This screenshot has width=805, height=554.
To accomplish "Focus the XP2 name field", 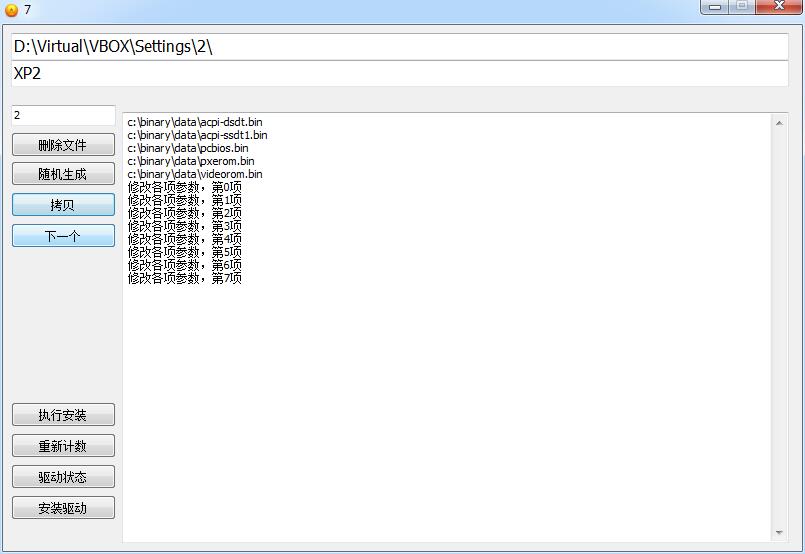I will [x=399, y=73].
